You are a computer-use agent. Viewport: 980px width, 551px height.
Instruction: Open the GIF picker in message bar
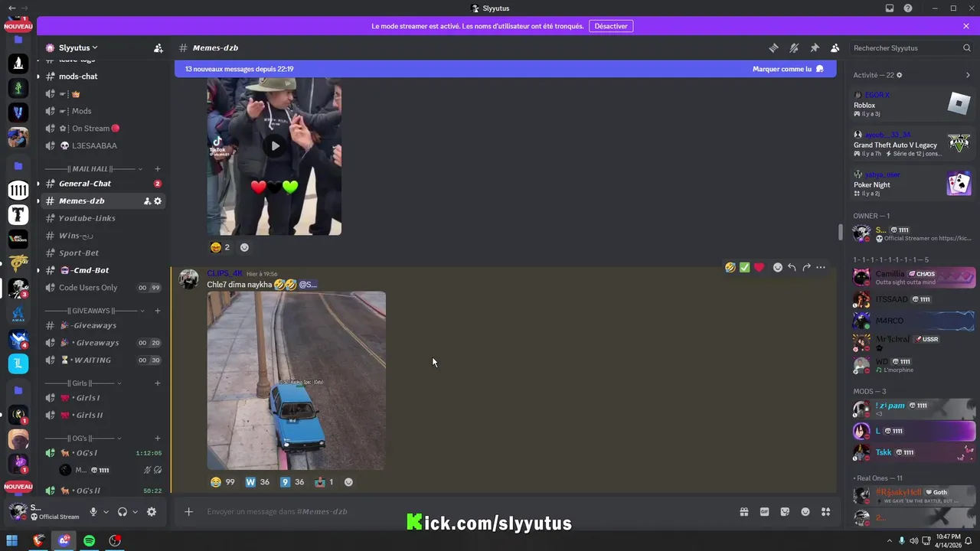764,512
